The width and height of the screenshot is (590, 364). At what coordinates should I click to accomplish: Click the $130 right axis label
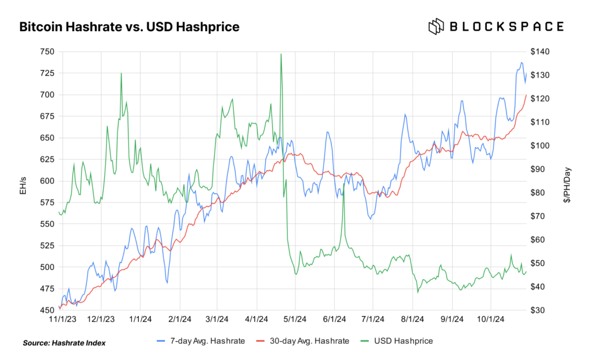[x=540, y=75]
